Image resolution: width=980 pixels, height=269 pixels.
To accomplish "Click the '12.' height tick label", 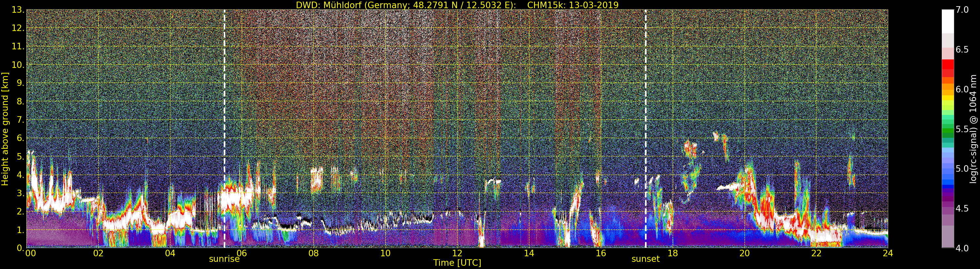I will 18,28.
